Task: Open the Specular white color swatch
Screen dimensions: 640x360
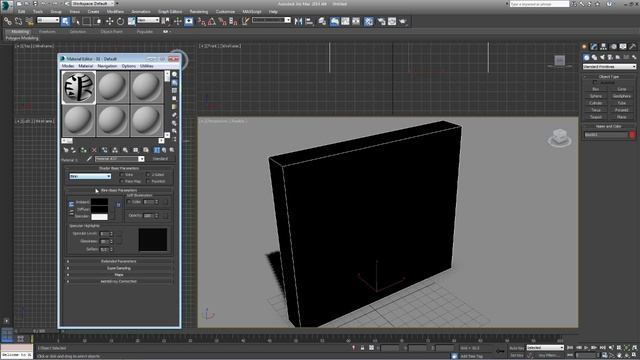Action: coord(99,217)
